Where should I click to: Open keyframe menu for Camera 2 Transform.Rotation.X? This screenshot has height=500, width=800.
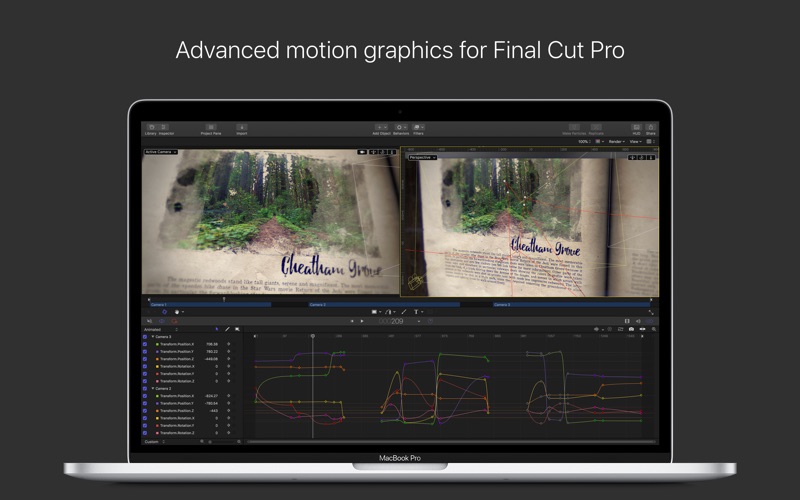[x=229, y=418]
